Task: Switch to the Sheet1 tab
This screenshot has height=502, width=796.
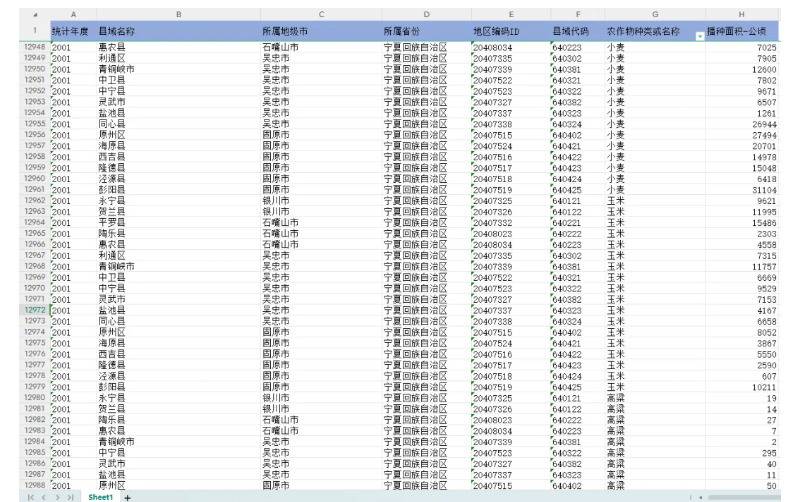Action: 101,497
